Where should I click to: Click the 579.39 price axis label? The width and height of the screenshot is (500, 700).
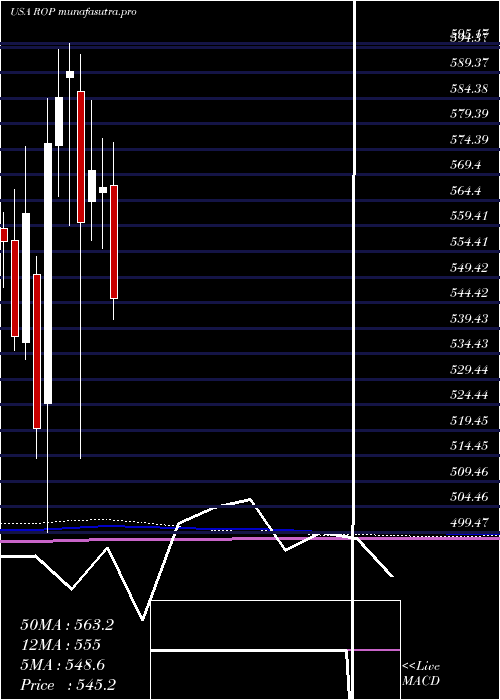(469, 114)
